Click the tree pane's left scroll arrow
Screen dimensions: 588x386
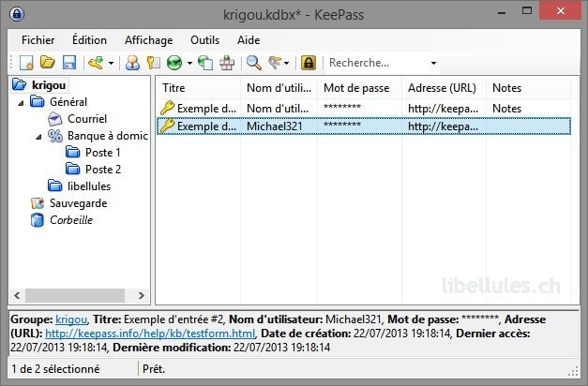(x=17, y=295)
